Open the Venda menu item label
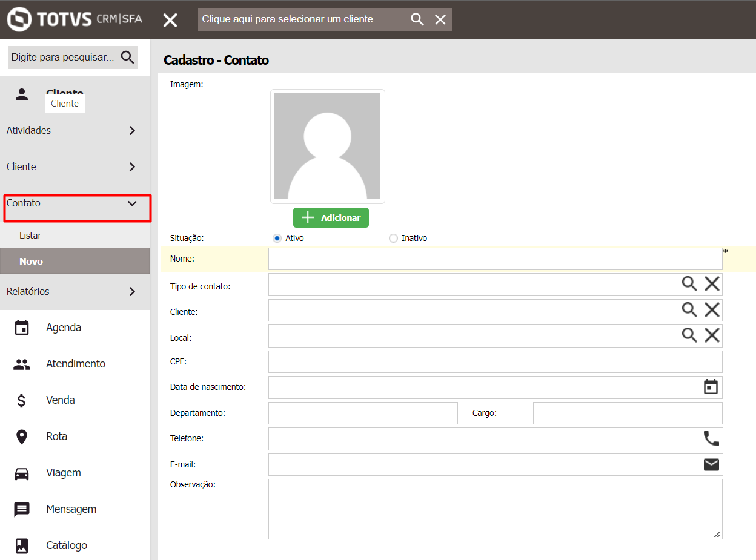The image size is (756, 560). (61, 400)
